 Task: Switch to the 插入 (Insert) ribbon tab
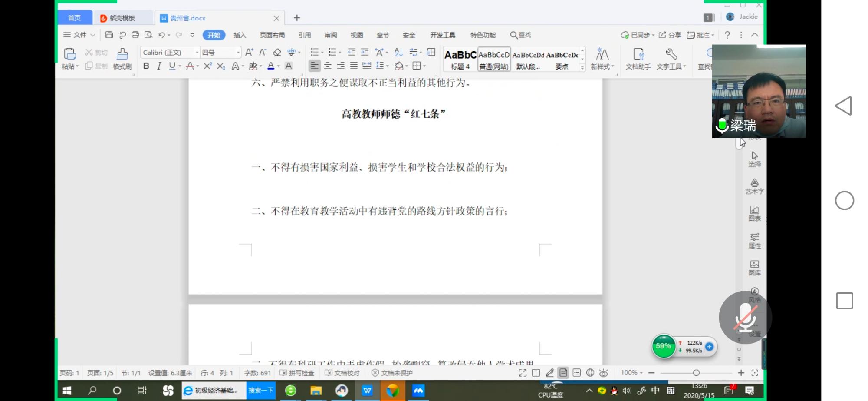tap(240, 35)
